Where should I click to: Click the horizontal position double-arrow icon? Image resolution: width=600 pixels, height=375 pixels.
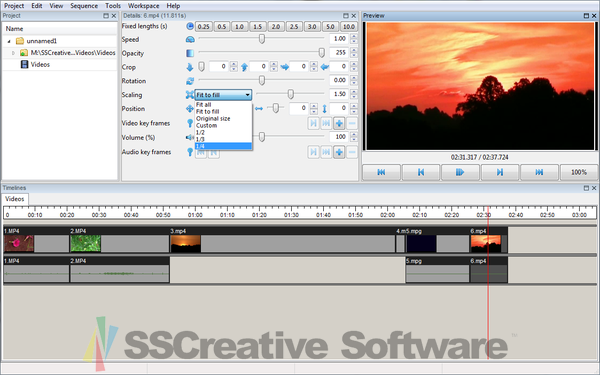[259, 109]
